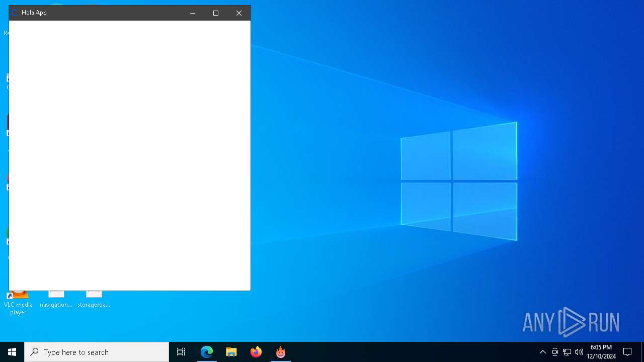Open File Explorer from the taskbar
This screenshot has height=362, width=644.
coord(231,352)
